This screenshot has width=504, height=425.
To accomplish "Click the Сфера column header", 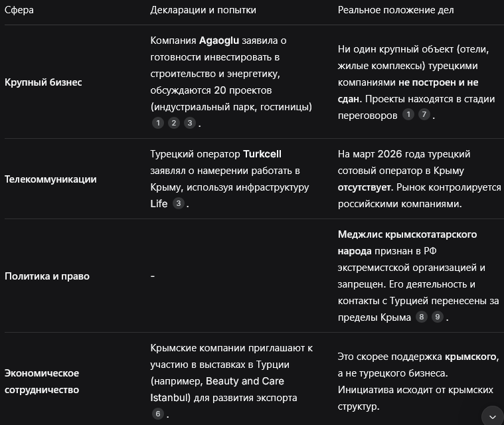I will tap(19, 10).
